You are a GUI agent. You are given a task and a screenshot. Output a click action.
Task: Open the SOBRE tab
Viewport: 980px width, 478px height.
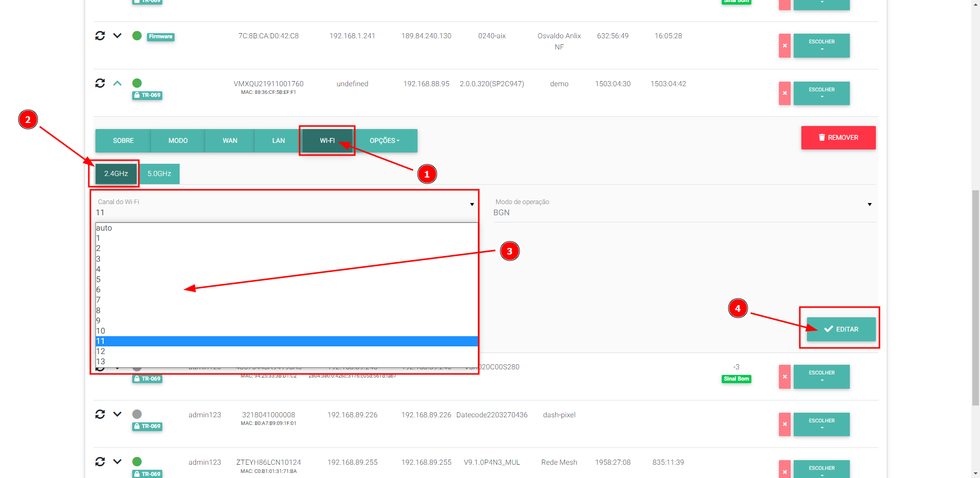[x=123, y=141]
